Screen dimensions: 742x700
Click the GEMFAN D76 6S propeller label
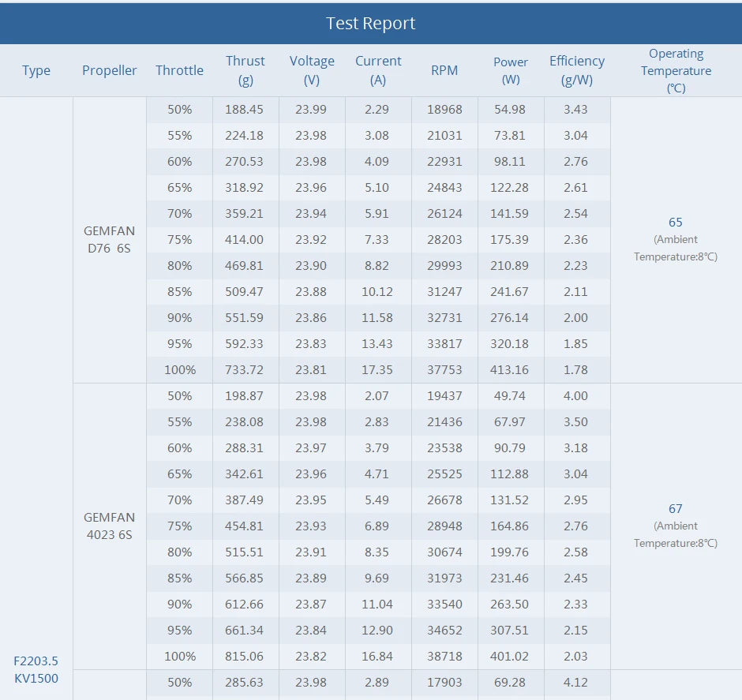[109, 240]
